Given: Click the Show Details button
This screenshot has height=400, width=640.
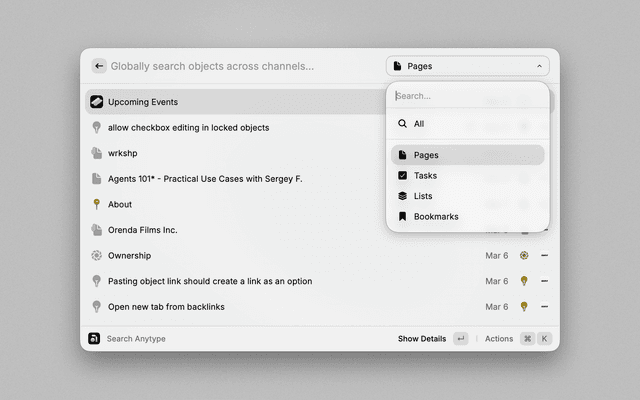Looking at the screenshot, I should (422, 339).
